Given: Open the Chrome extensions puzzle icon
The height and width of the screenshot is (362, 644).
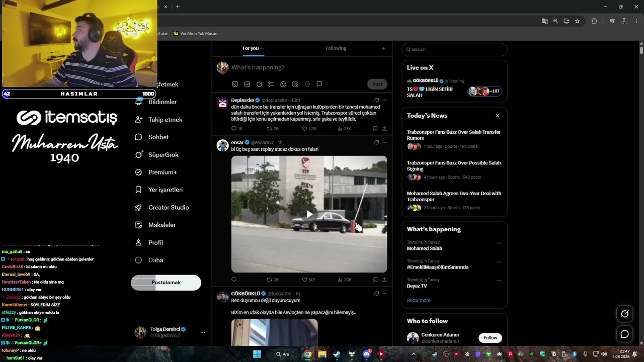Looking at the screenshot, I should [594, 21].
